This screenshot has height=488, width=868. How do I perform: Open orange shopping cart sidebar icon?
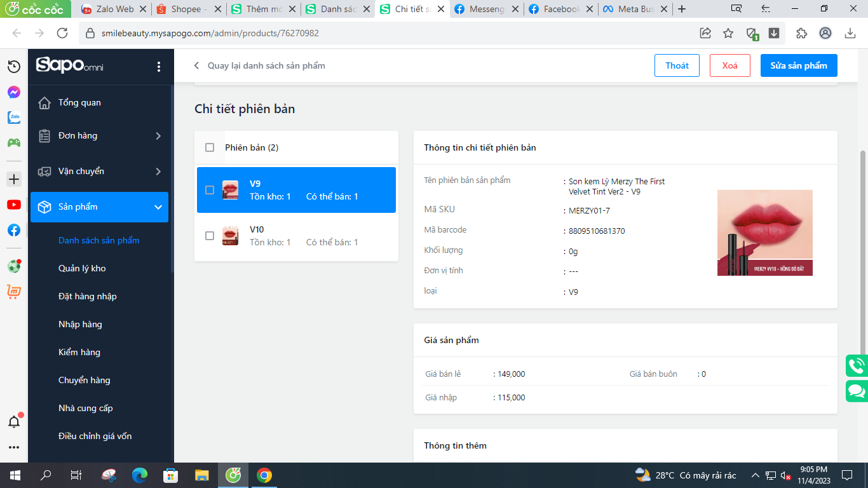click(13, 292)
